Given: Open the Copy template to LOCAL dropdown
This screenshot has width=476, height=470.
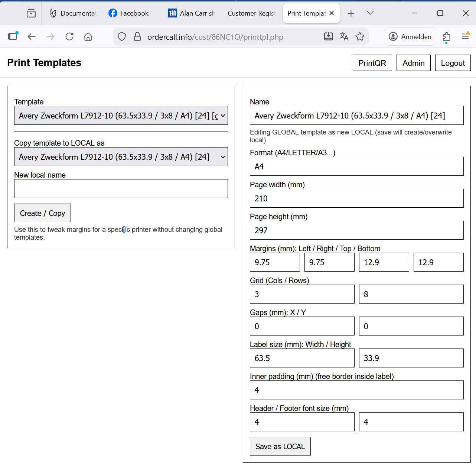Looking at the screenshot, I should point(121,157).
